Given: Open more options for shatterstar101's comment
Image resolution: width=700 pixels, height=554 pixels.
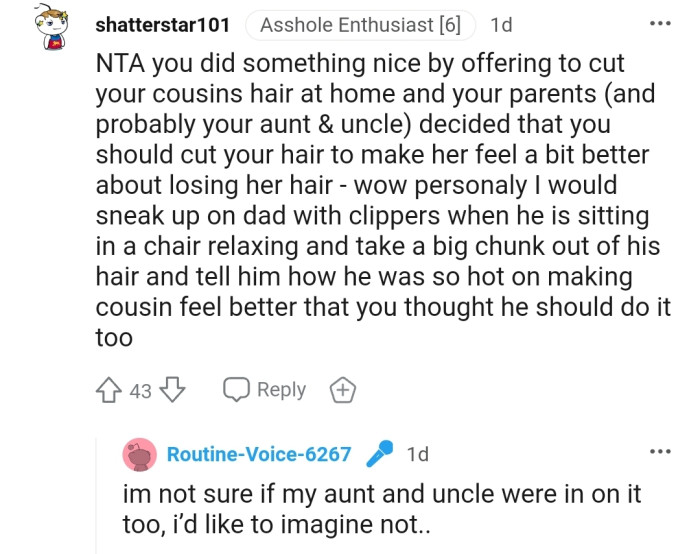Looking at the screenshot, I should click(659, 22).
